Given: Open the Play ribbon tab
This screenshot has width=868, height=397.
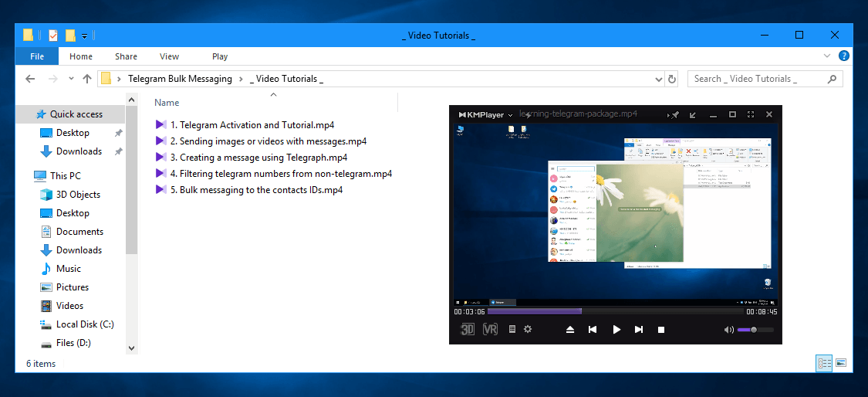Looking at the screenshot, I should coord(220,56).
